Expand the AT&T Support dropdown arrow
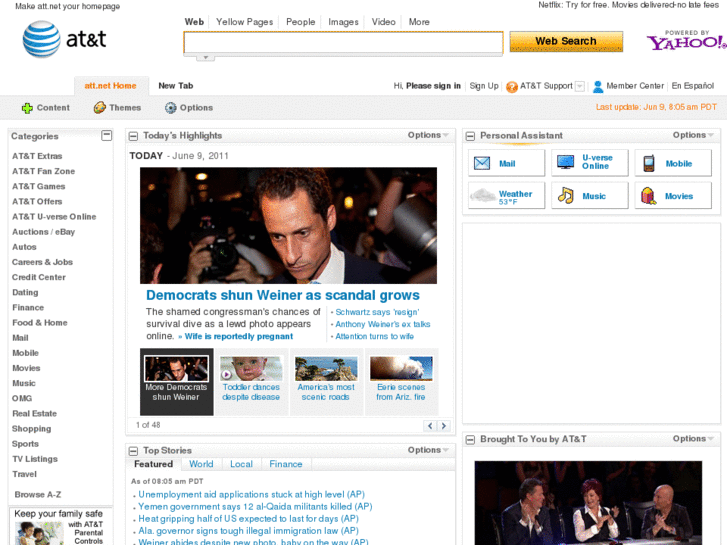Viewport: 727px width, 545px height. coord(580,86)
